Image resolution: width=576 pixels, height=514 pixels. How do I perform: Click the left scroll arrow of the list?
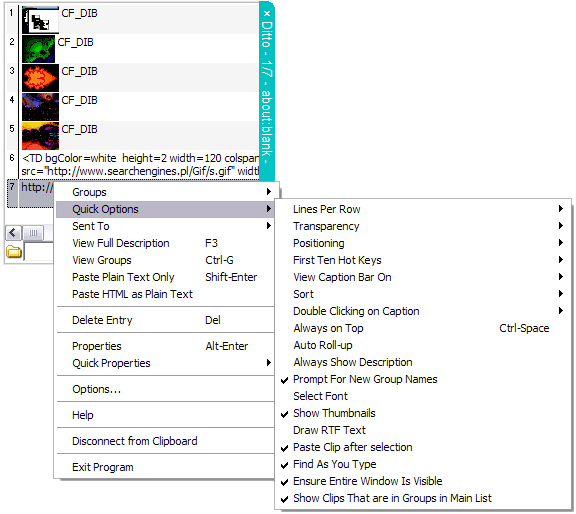tap(13, 233)
